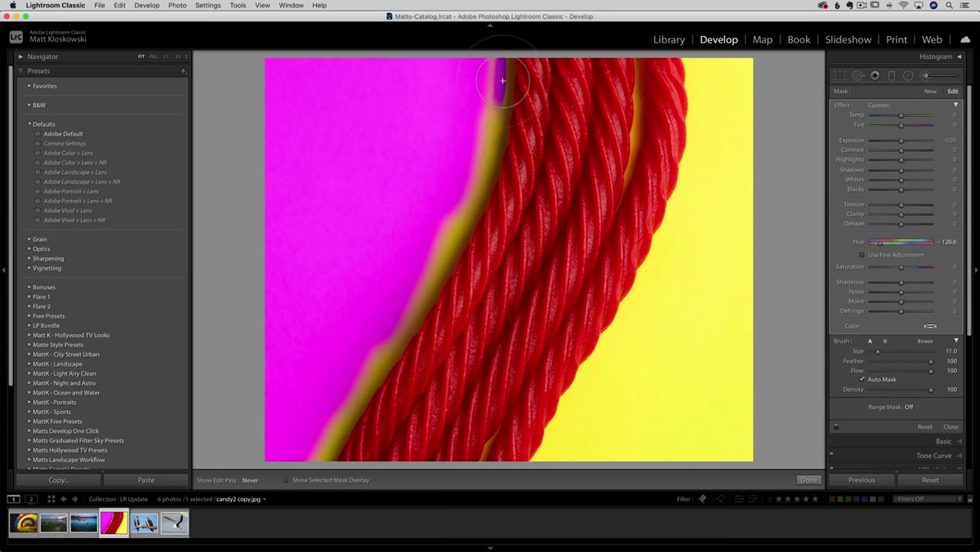Click the Hue slider track
The width and height of the screenshot is (980, 552).
[x=901, y=242]
